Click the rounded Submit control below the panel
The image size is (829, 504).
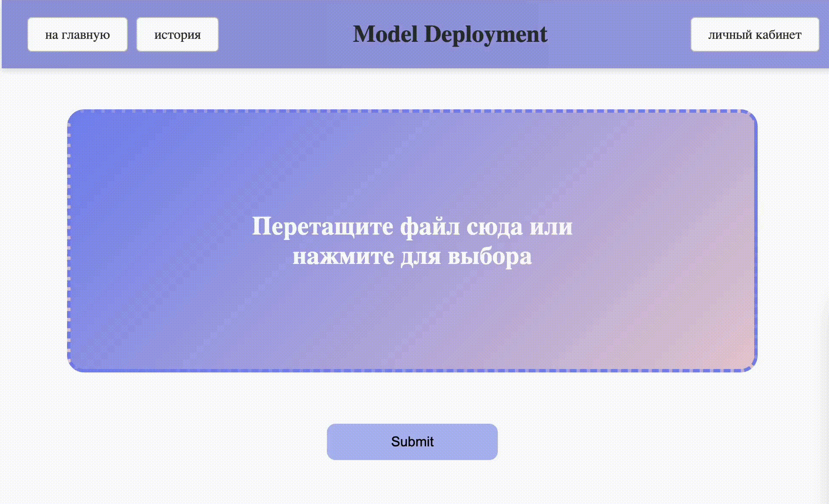(412, 442)
